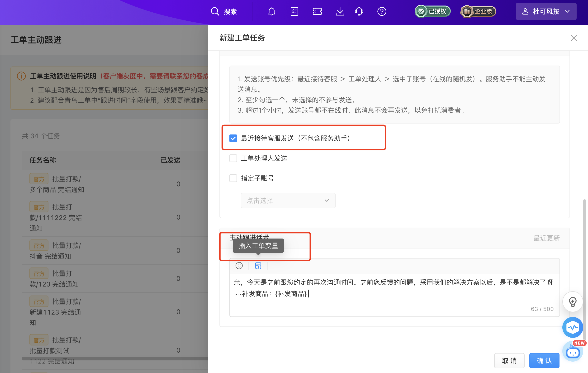The width and height of the screenshot is (588, 373).
Task: Open the emoji picker in the editor
Action: 239,266
